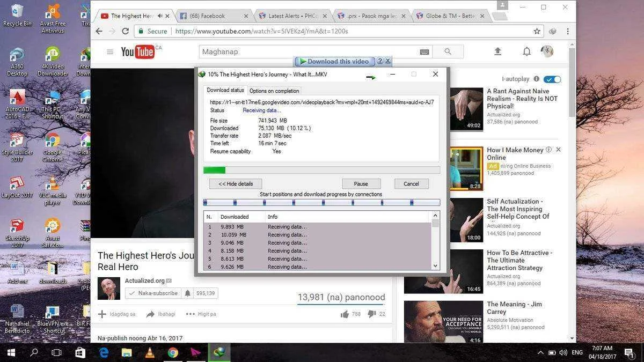Open the YouTube account avatar
The width and height of the screenshot is (644, 362).
[x=547, y=51]
